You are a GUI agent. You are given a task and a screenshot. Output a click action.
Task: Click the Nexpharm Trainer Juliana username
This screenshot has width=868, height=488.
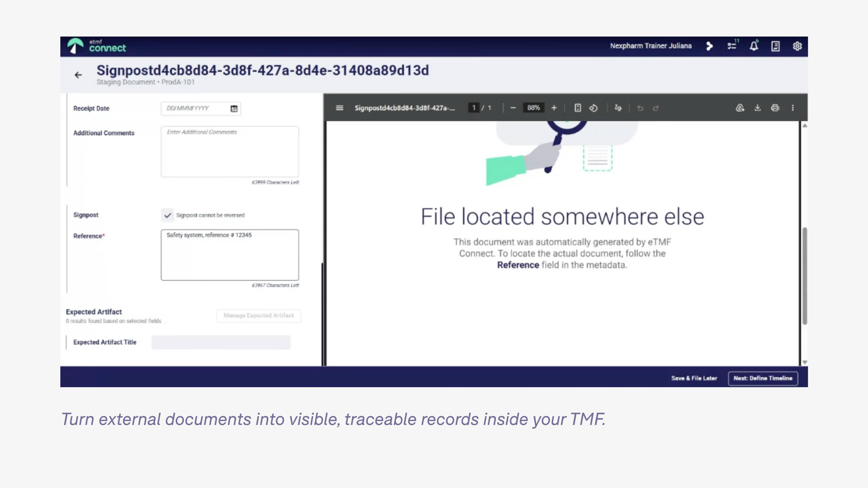coord(651,46)
